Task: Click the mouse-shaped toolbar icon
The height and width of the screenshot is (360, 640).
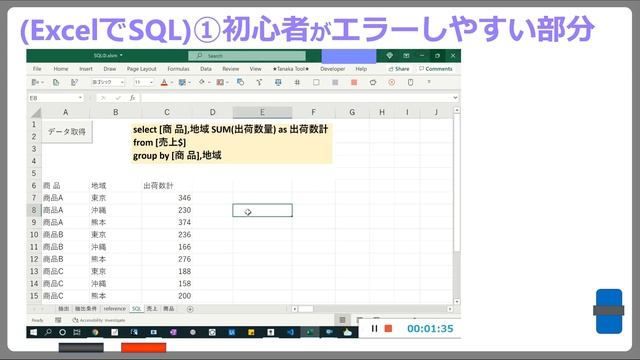Action: [410, 82]
